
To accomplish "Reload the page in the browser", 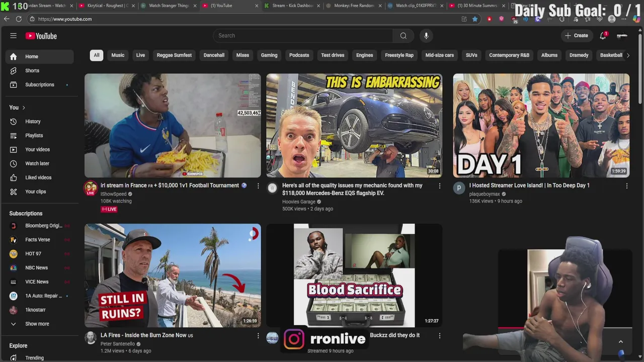I will click(19, 19).
